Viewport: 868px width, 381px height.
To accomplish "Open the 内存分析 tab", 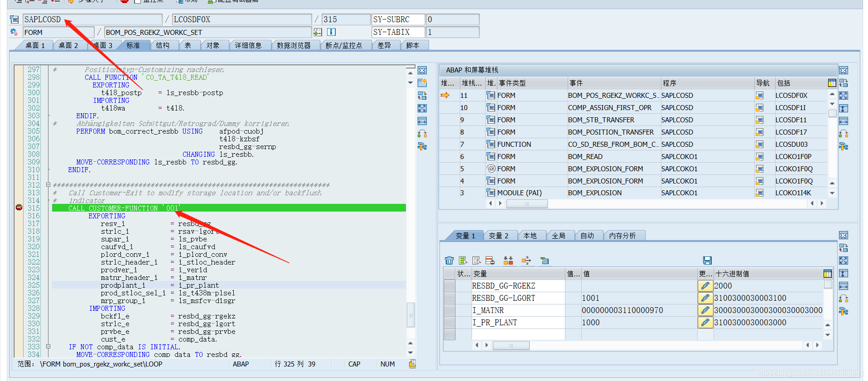I will click(x=622, y=236).
